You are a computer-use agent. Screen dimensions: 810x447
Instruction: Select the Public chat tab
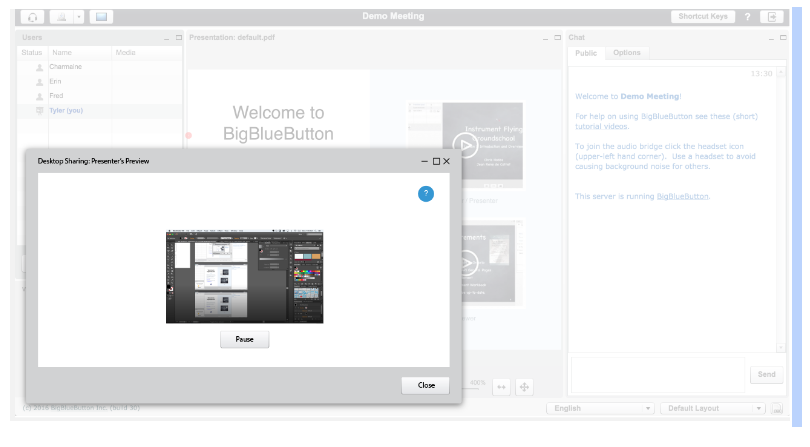point(586,53)
